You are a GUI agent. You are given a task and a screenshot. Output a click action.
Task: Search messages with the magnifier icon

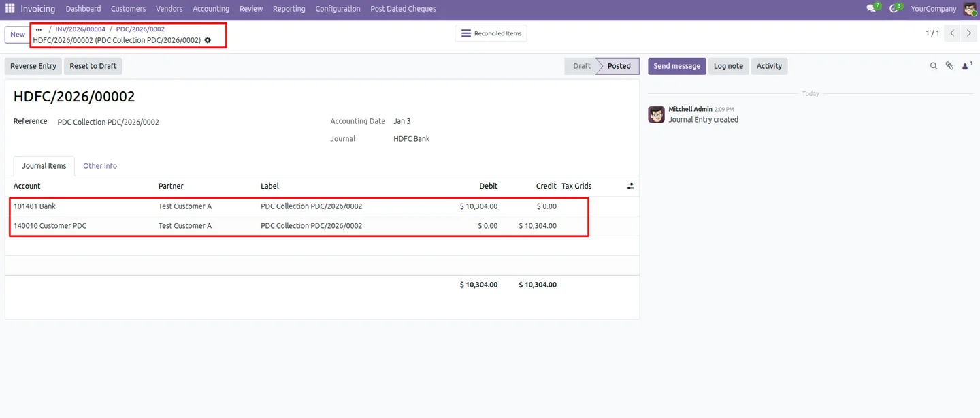pos(934,66)
